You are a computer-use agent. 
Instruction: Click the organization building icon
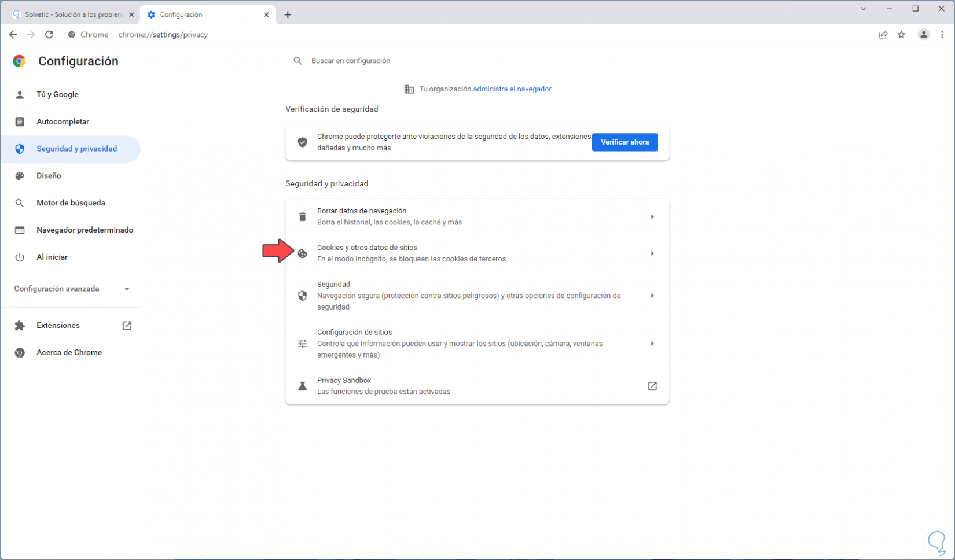tap(409, 89)
